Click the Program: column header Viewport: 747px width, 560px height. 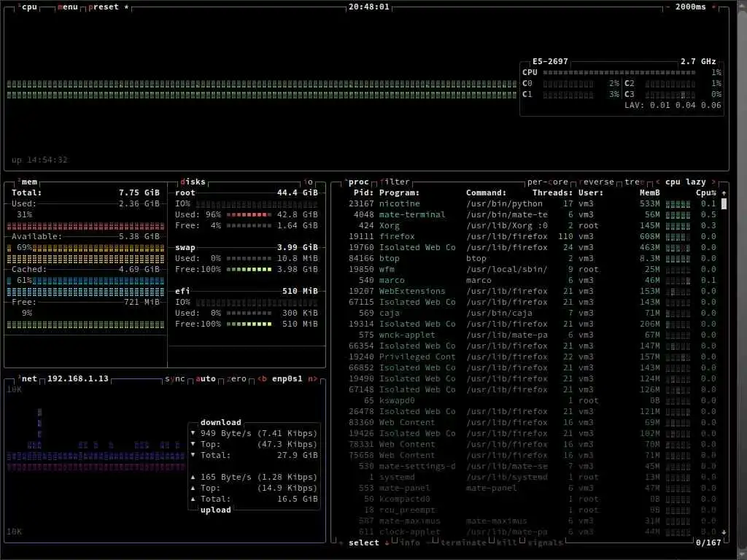click(x=399, y=192)
